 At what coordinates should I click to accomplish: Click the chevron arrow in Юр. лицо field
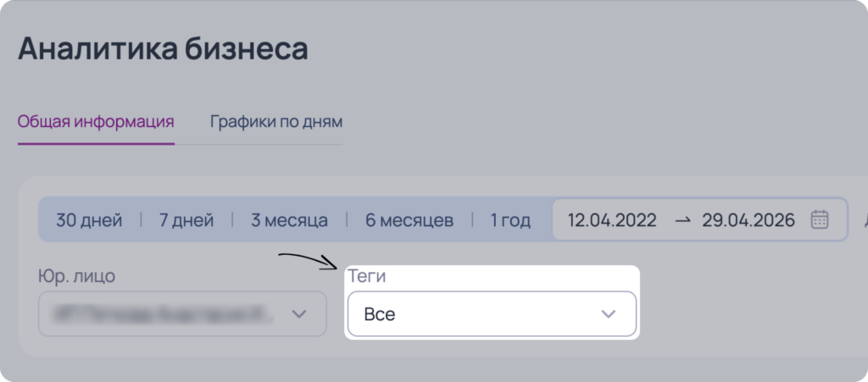(299, 314)
